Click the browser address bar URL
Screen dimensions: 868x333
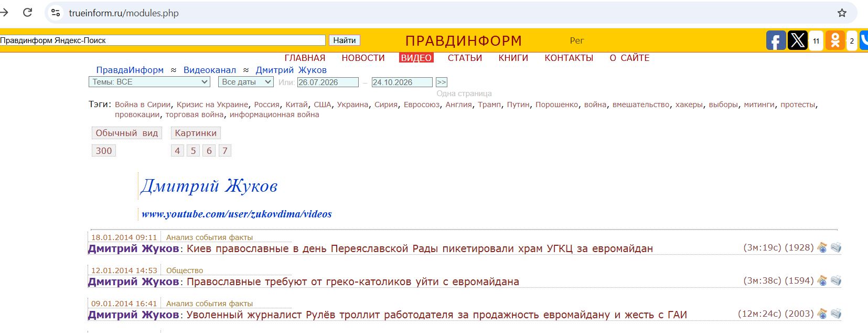tap(124, 13)
